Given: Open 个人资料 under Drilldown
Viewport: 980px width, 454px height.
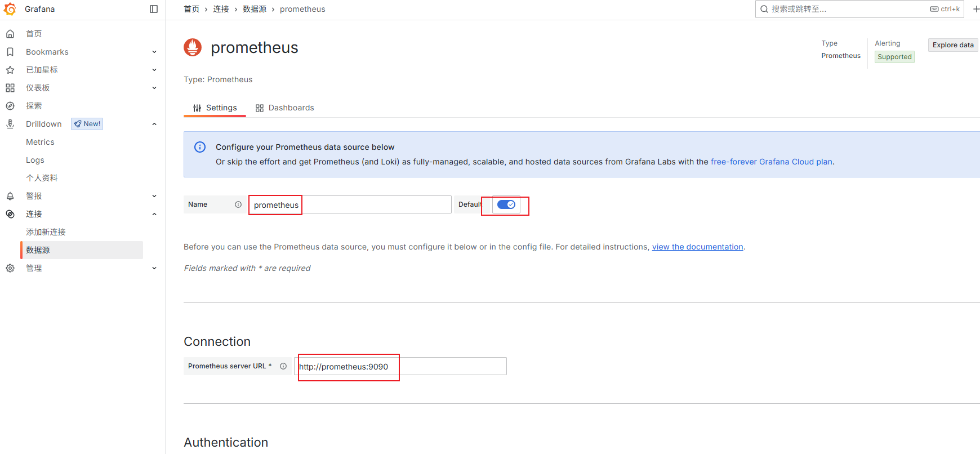Looking at the screenshot, I should [x=42, y=178].
